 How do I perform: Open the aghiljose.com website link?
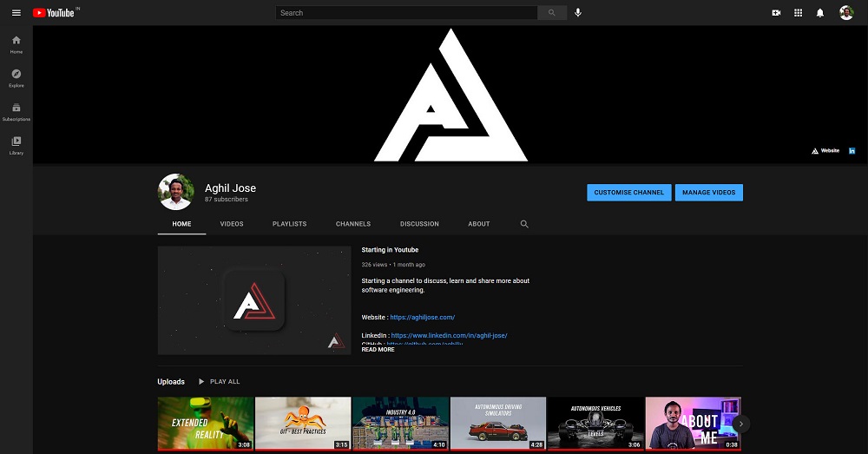423,317
